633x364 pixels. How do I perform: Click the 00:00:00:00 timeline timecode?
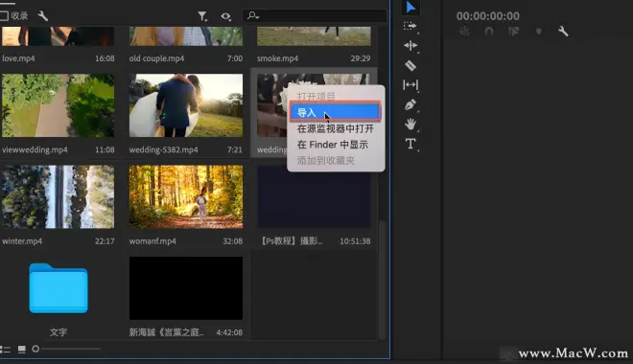pyautogui.click(x=487, y=16)
